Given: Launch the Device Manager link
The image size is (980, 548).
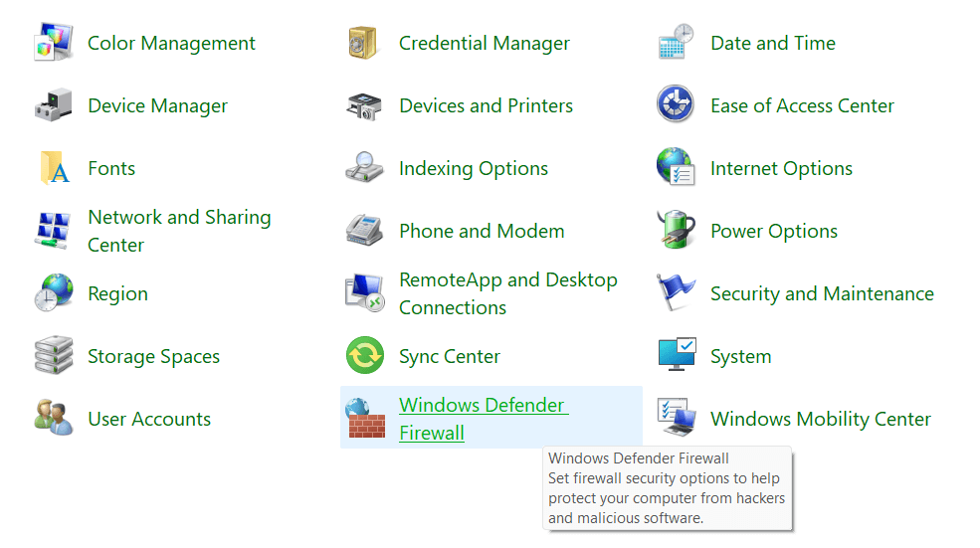Looking at the screenshot, I should 157,106.
